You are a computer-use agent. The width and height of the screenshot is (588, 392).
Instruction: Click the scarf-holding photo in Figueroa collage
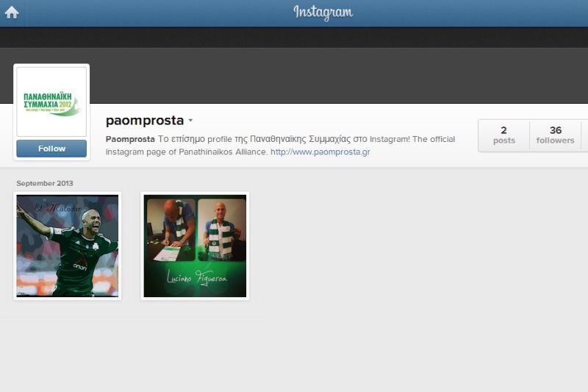pos(222,230)
